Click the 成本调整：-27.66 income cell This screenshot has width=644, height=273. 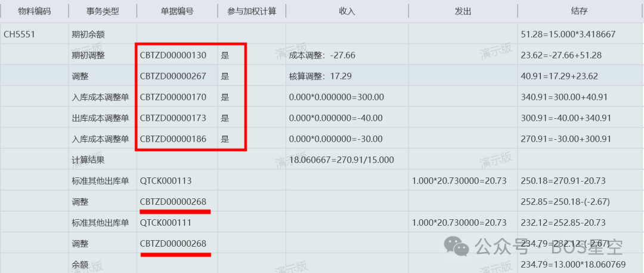point(322,56)
